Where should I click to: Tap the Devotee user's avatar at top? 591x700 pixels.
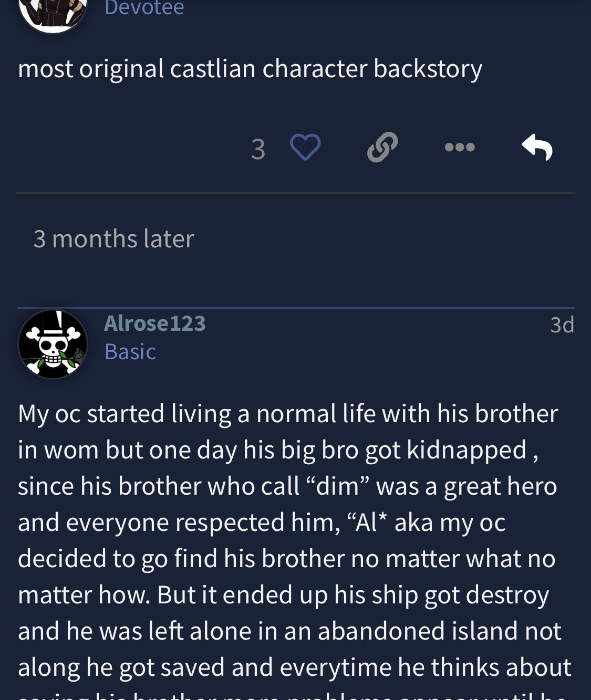[53, 13]
